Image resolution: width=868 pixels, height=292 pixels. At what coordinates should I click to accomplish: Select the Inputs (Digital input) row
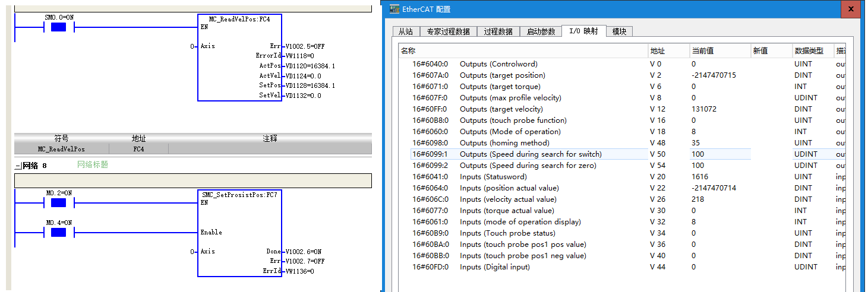coord(623,267)
